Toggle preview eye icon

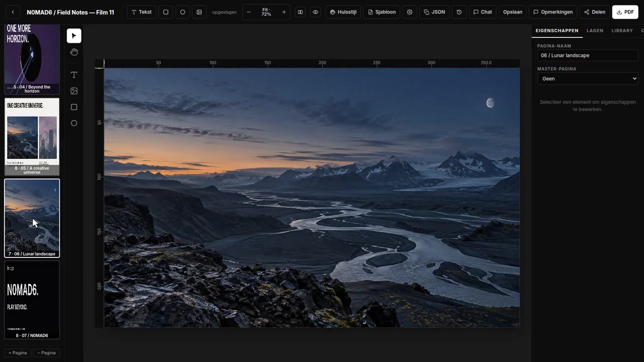pyautogui.click(x=315, y=12)
